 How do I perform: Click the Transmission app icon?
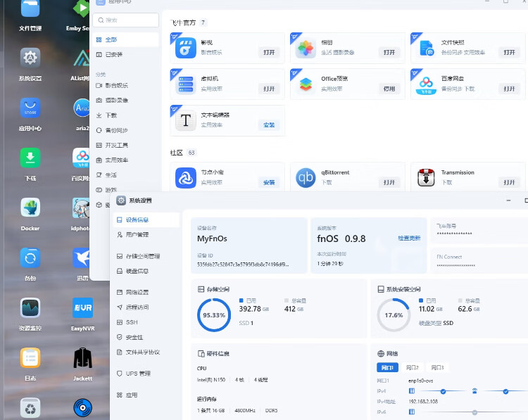[x=425, y=177]
